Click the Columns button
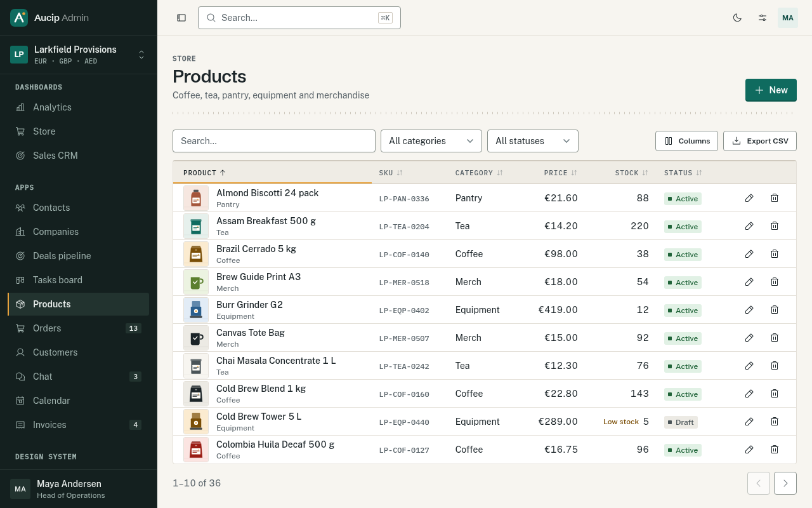 686,141
